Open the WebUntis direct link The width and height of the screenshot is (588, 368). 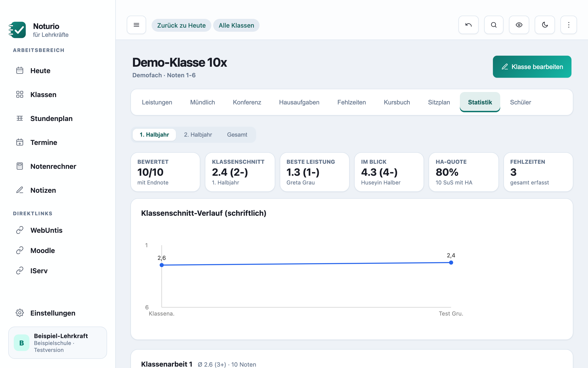58,230
